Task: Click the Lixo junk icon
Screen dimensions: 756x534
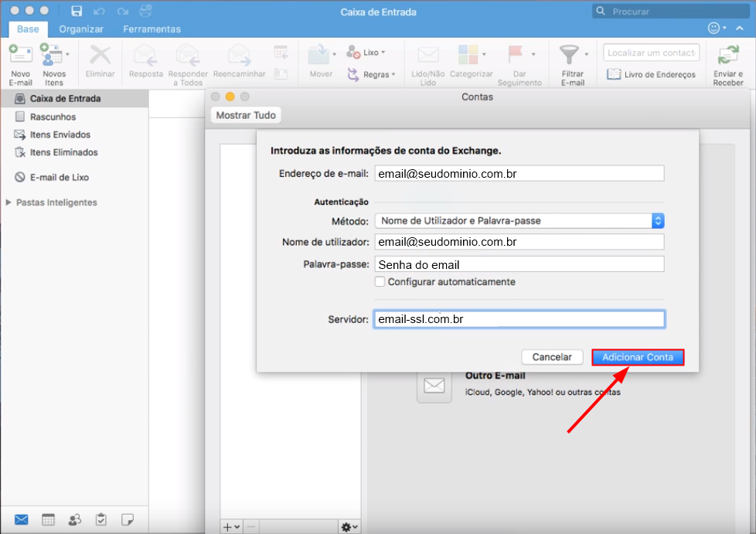Action: coord(353,52)
